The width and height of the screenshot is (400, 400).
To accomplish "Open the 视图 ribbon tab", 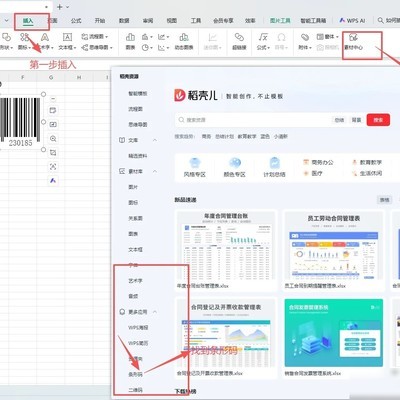I will [172, 21].
